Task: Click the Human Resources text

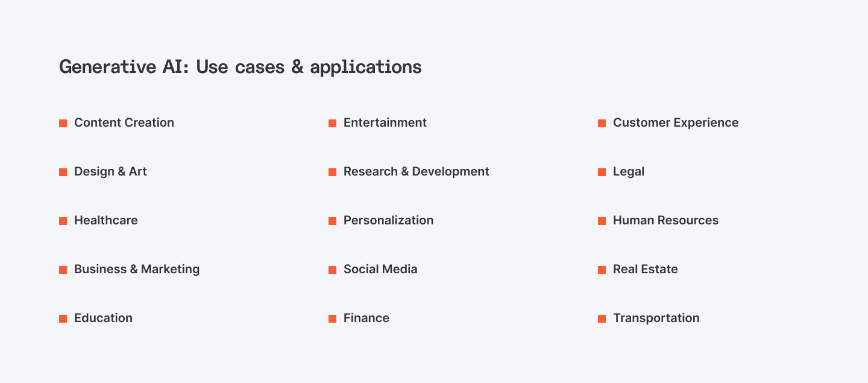Action: coord(665,220)
